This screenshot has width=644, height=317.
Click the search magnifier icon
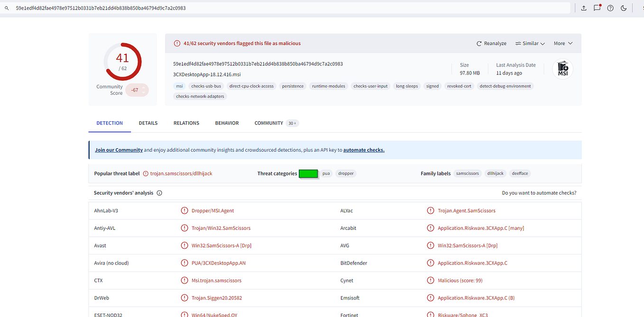(6, 8)
